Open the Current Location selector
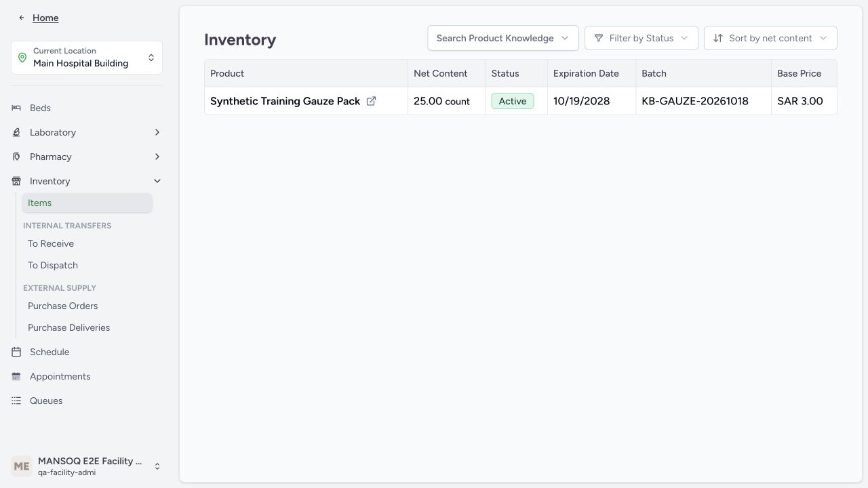Viewport: 868px width, 488px height. 87,58
